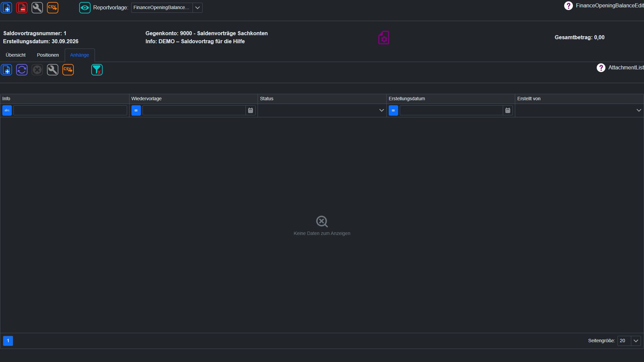Open attachment list wrench settings
Viewport: 644px width, 362px height.
click(x=53, y=70)
